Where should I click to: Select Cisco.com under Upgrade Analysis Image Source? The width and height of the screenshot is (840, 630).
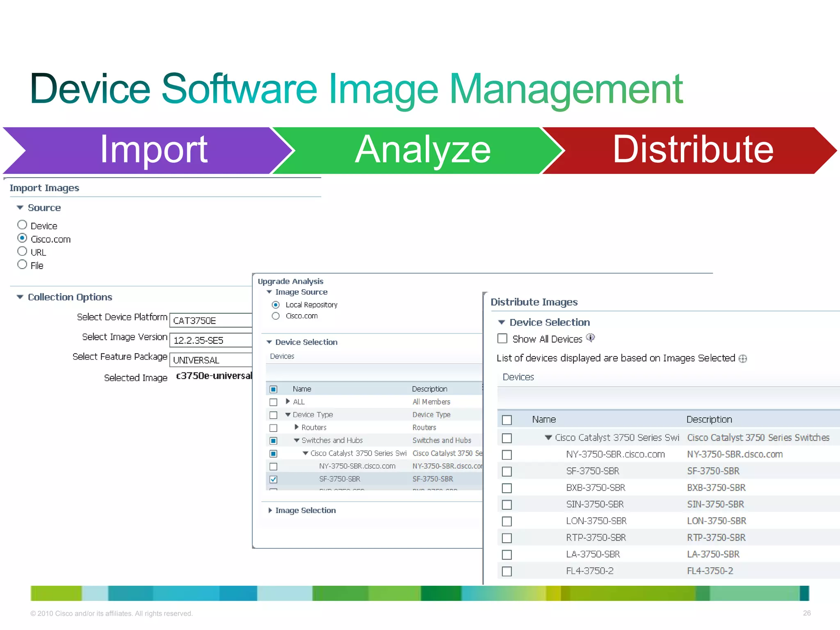point(276,316)
